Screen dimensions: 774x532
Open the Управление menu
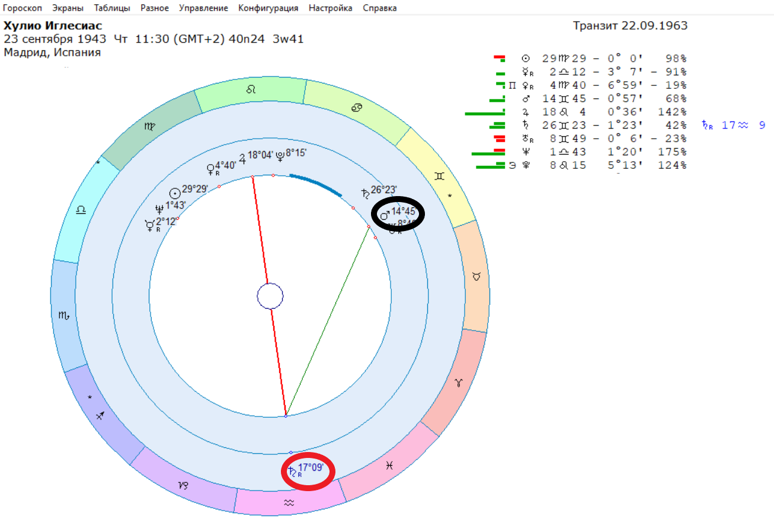(203, 8)
